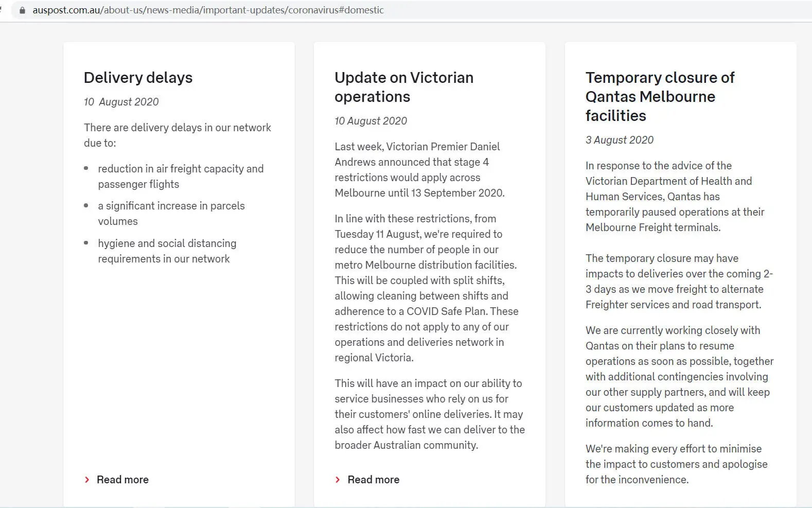Screen dimensions: 812x508
Task: Click the Update on Victorian operations heading
Action: click(x=404, y=87)
